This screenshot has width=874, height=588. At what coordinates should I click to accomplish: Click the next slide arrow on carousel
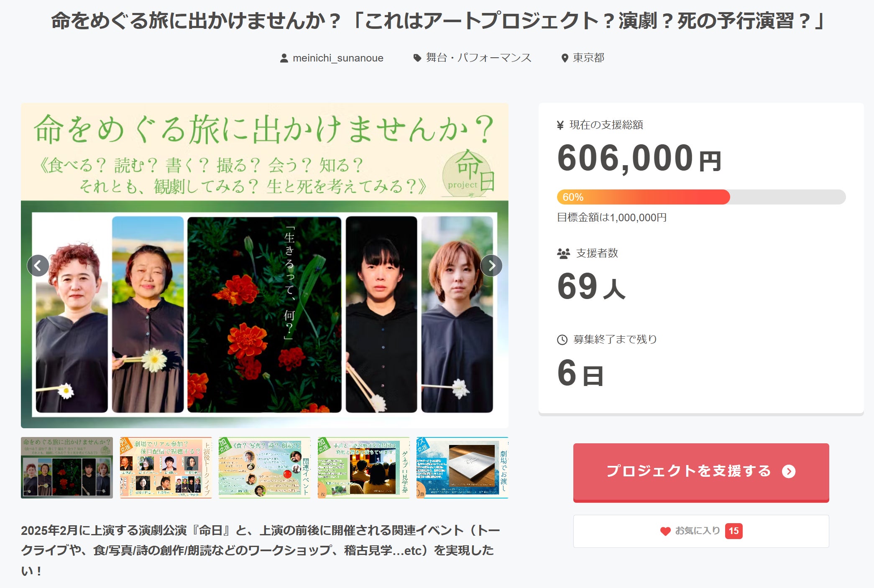(x=491, y=266)
